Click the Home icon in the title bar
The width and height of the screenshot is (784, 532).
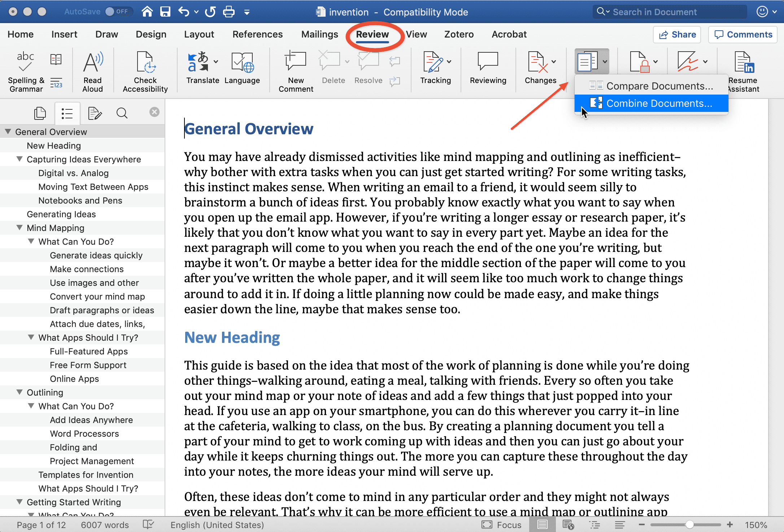pos(147,12)
